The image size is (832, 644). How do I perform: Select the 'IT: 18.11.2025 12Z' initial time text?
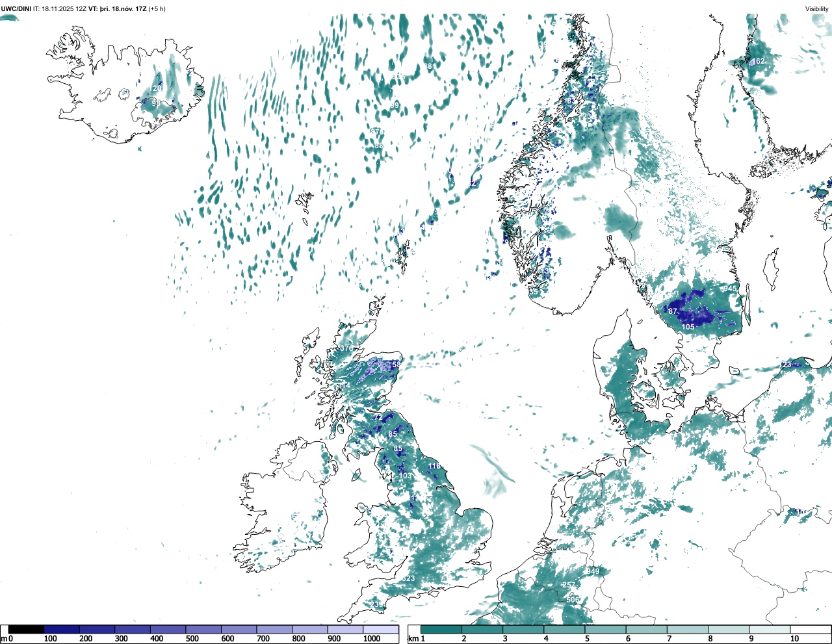coord(60,9)
